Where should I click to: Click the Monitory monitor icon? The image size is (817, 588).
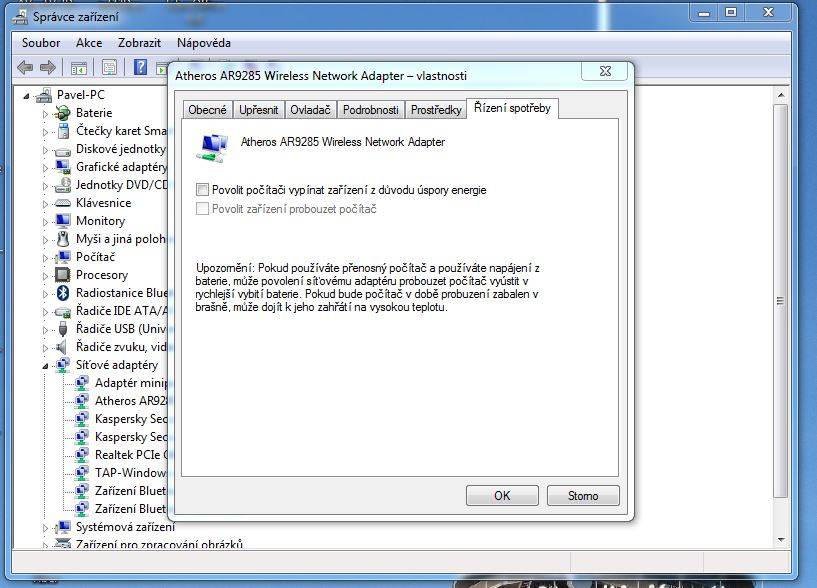(x=63, y=220)
